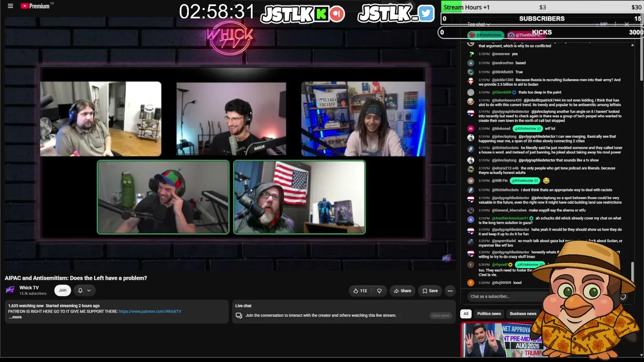Click the @rhyswtf chat username
644x362 pixels.
tap(500, 264)
